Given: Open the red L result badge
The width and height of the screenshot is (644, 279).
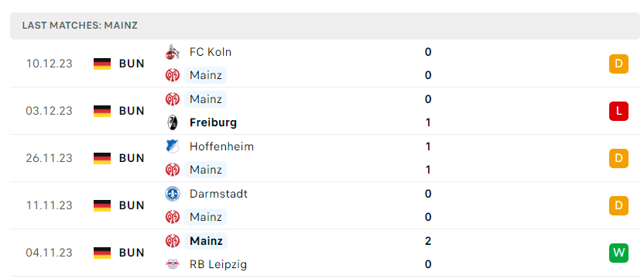Looking at the screenshot, I should coord(618,111).
